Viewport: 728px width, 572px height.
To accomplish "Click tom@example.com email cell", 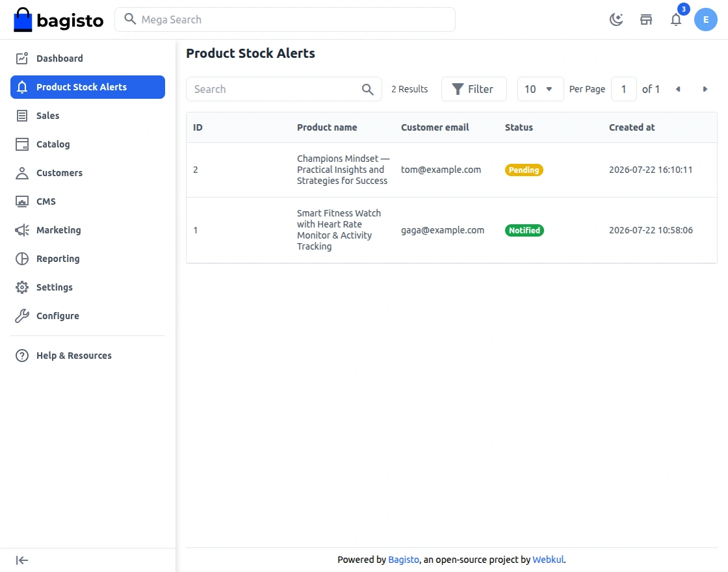I will click(x=441, y=170).
